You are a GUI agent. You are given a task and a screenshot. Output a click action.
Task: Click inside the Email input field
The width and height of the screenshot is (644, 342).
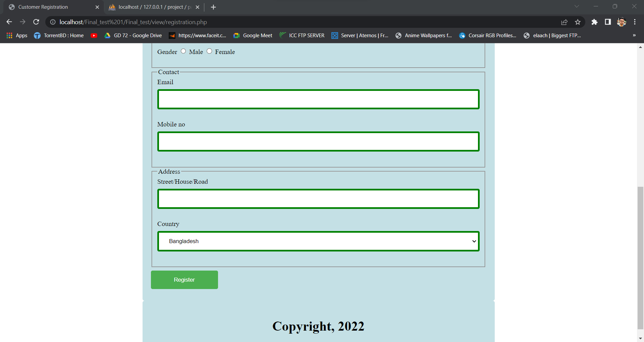click(318, 99)
